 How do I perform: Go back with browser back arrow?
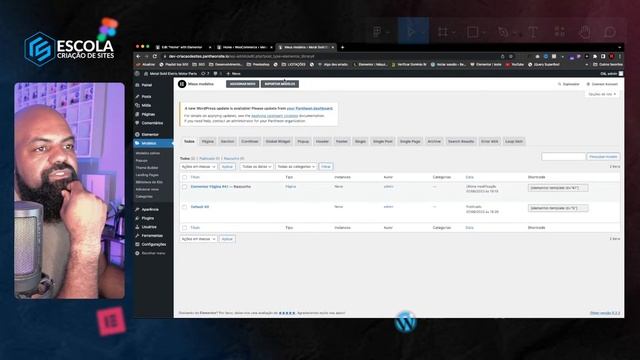click(138, 56)
